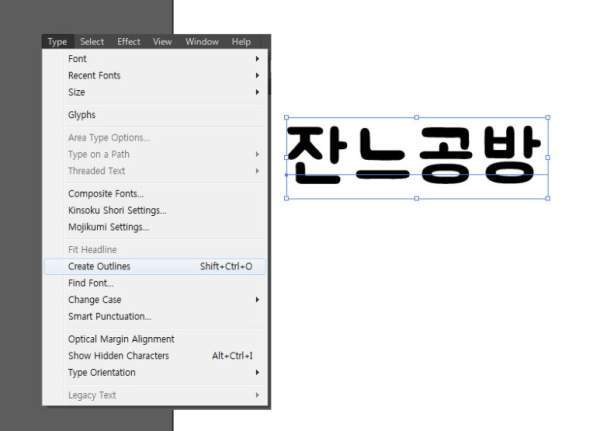Click the Alt+Ctrl+I shortcut label
The height and width of the screenshot is (431, 600).
pyautogui.click(x=233, y=356)
